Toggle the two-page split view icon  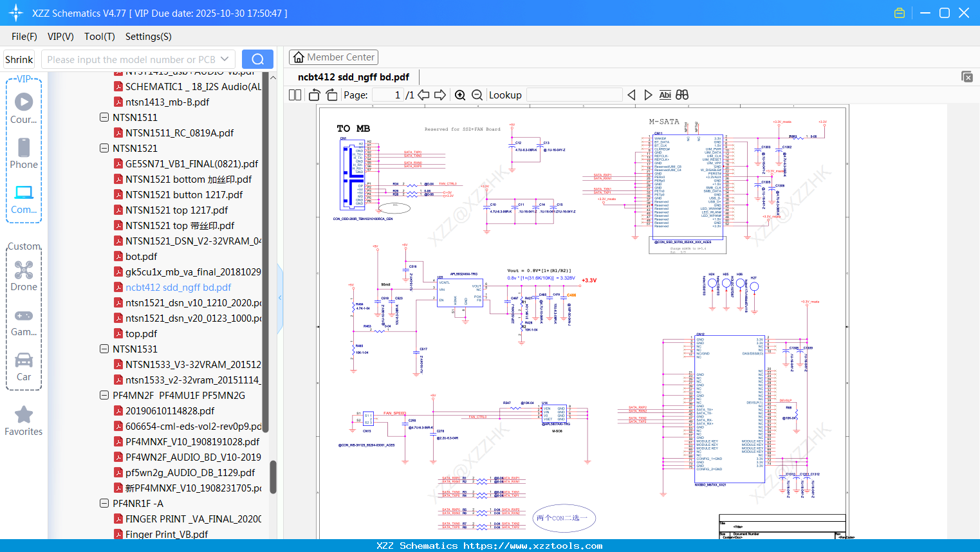[x=295, y=95]
